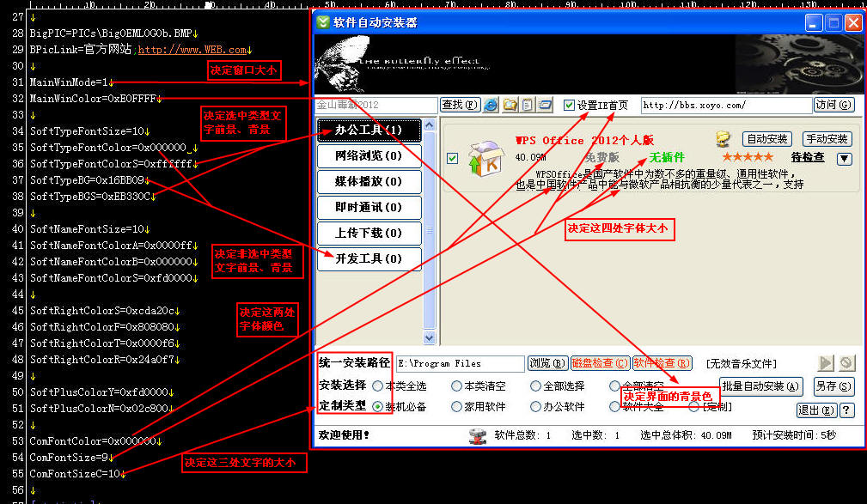Select the 全部选择 radio button
The width and height of the screenshot is (867, 504).
point(535,386)
